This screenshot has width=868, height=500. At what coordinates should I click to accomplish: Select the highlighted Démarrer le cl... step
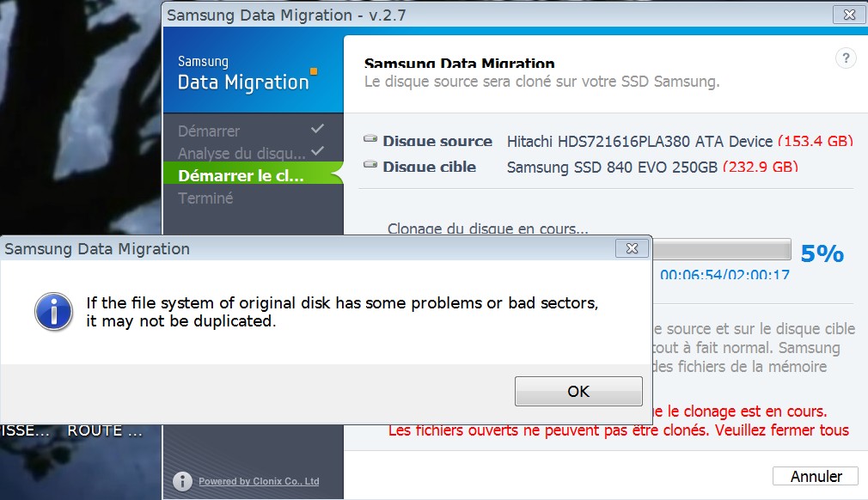point(241,176)
